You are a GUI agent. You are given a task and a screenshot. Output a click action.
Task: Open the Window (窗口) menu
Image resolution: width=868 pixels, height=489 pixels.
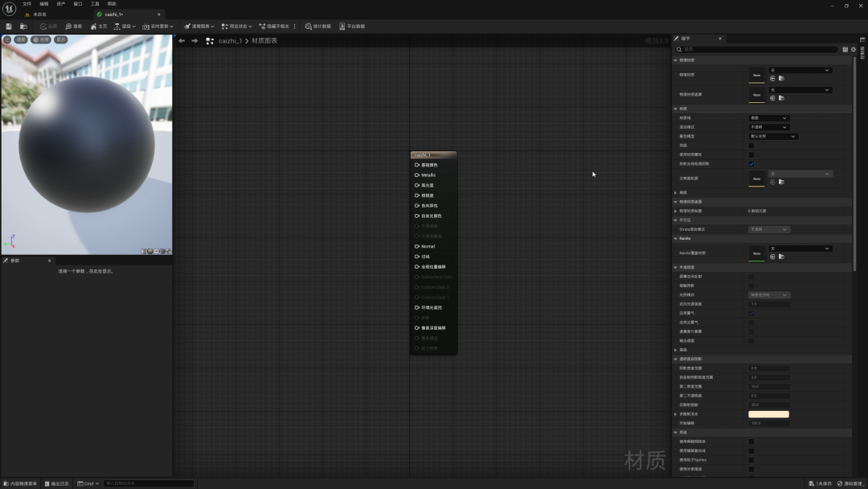78,4
